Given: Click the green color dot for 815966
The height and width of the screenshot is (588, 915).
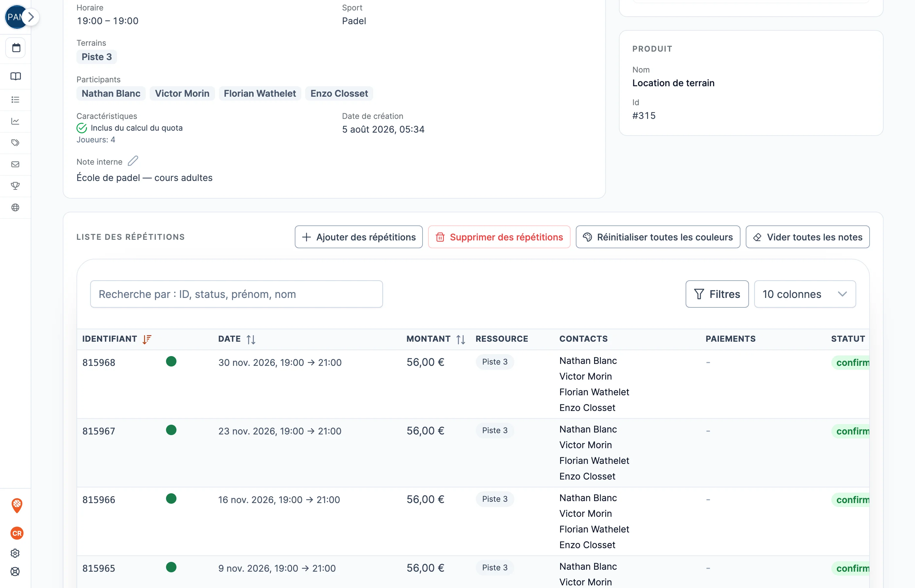Looking at the screenshot, I should [171, 498].
